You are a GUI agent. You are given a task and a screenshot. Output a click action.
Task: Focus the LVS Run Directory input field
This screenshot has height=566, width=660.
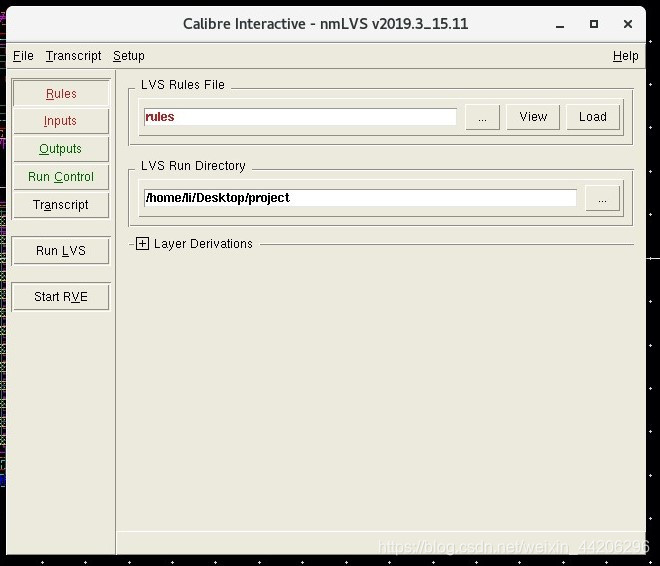(360, 198)
